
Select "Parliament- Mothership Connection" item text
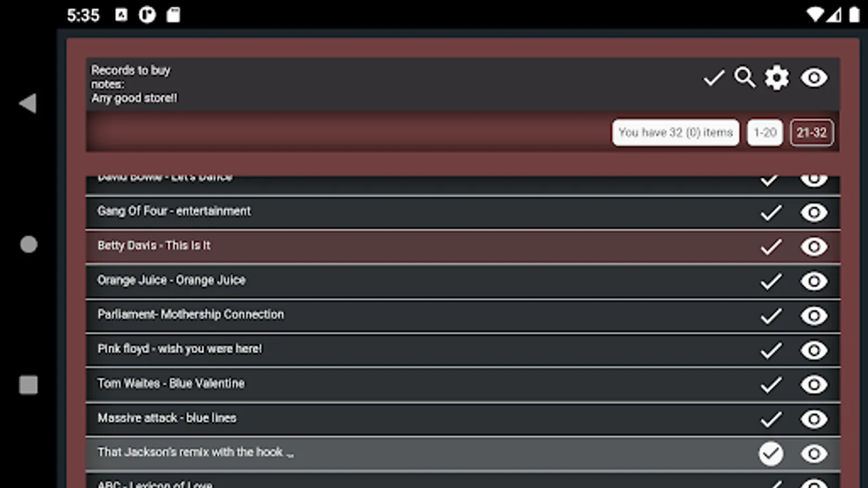pyautogui.click(x=190, y=314)
